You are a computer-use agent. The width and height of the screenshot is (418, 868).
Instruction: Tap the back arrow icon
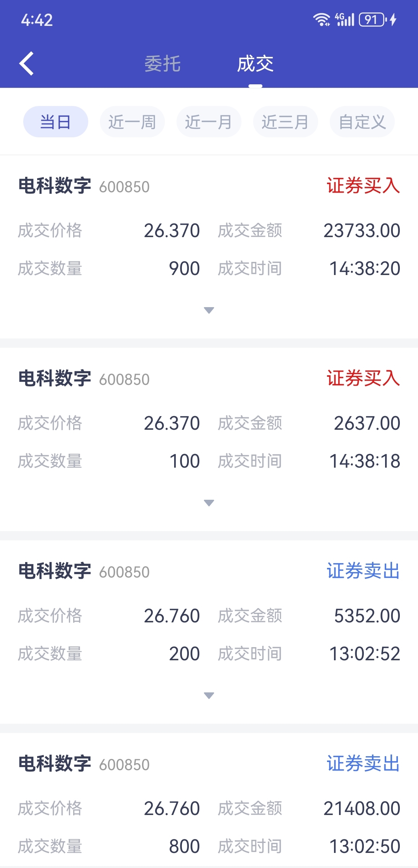[x=26, y=63]
